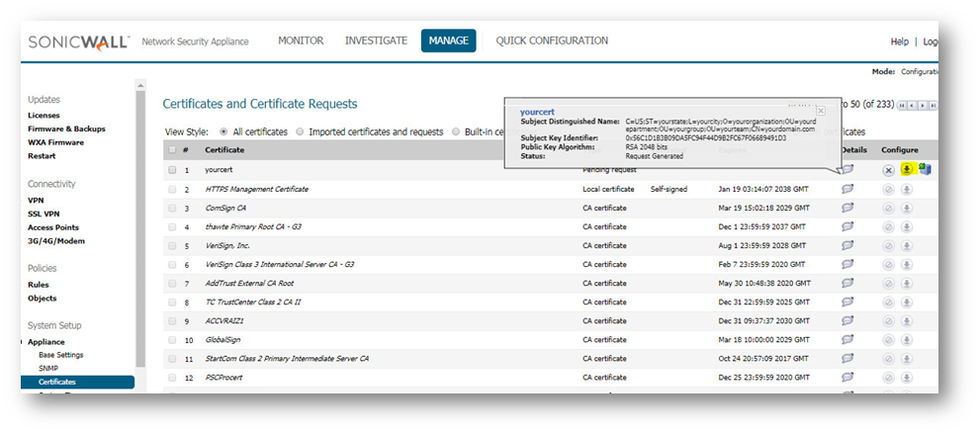The height and width of the screenshot is (435, 980).
Task: Choose Imported certificates and requests view
Action: [x=300, y=131]
